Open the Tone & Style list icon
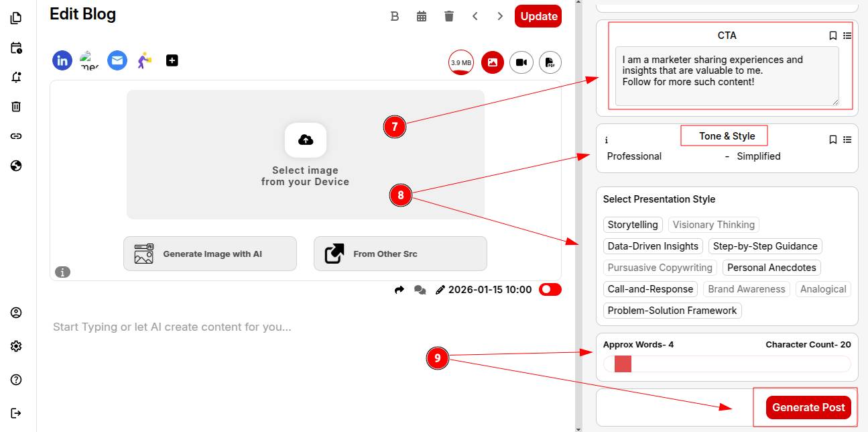The height and width of the screenshot is (432, 868). click(847, 140)
